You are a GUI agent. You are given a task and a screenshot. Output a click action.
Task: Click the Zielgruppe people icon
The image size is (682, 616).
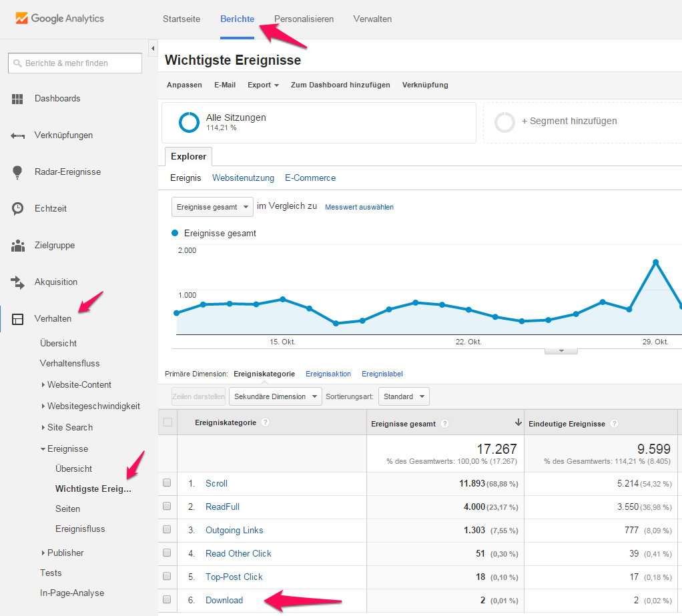click(17, 246)
